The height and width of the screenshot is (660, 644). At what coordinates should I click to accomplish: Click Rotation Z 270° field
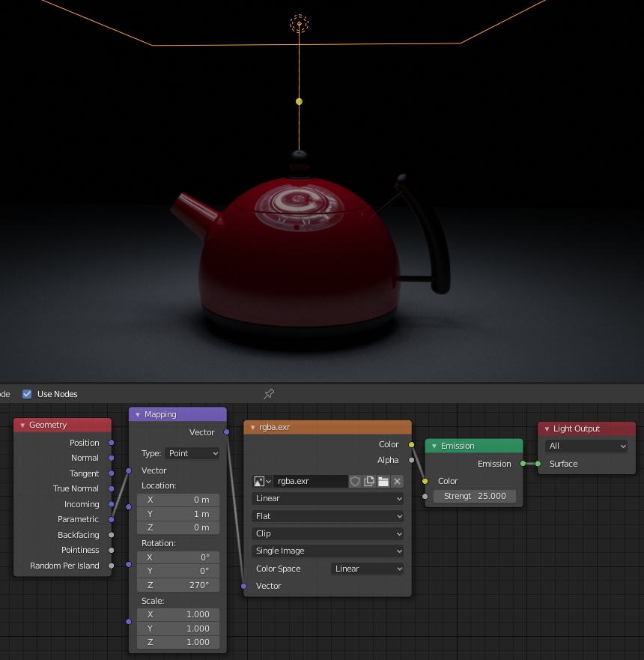click(x=178, y=585)
